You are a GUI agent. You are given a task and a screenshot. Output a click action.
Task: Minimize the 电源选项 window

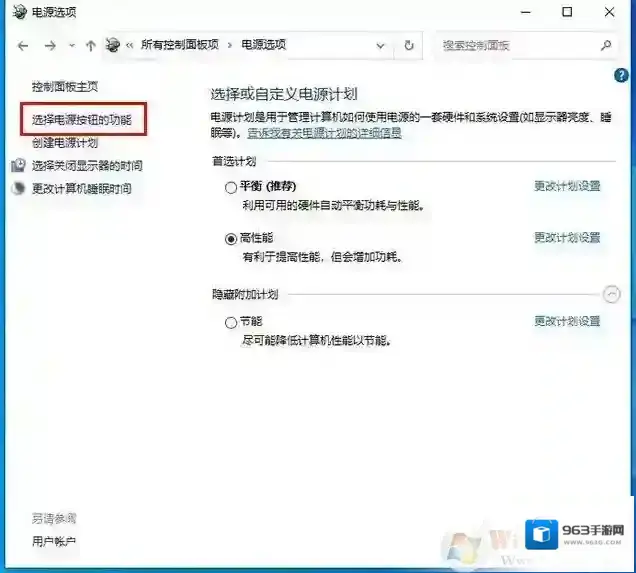(x=526, y=12)
